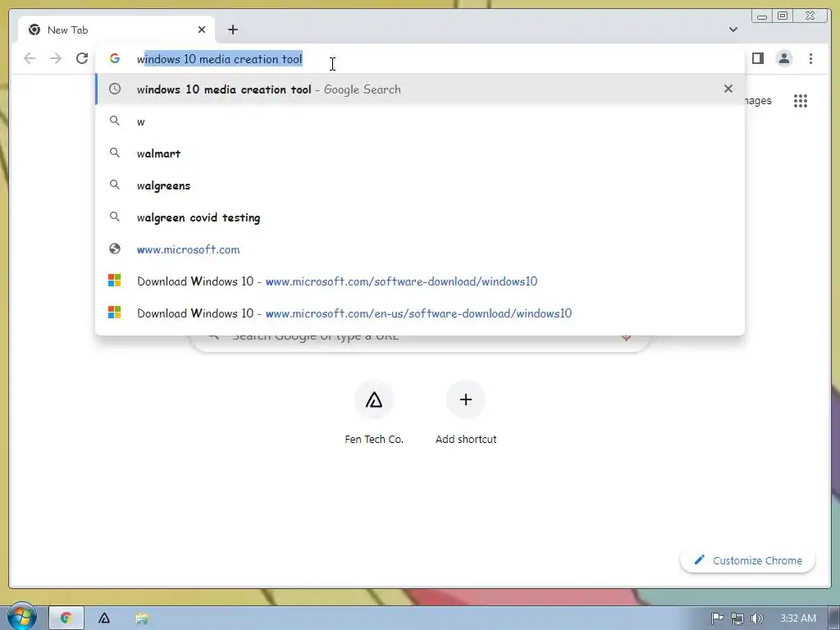Select windows 10 media creation tool Google Search suggestion

point(420,89)
